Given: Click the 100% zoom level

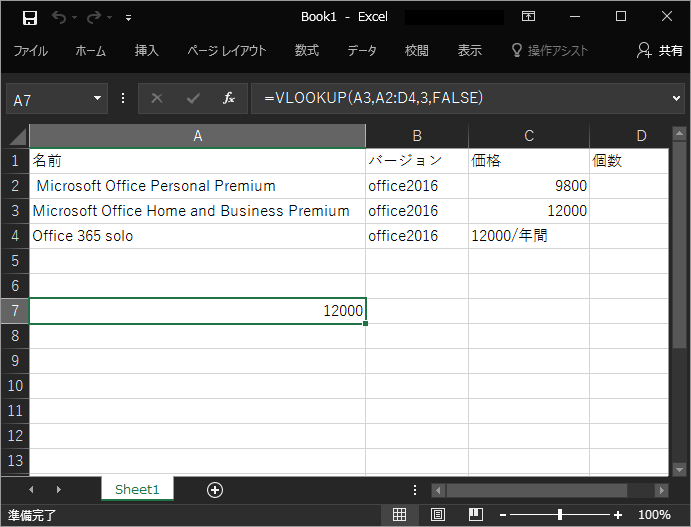Looking at the screenshot, I should pyautogui.click(x=654, y=515).
